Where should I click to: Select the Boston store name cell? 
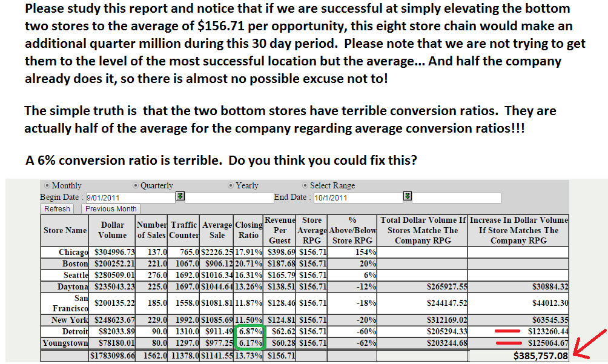tap(65, 264)
